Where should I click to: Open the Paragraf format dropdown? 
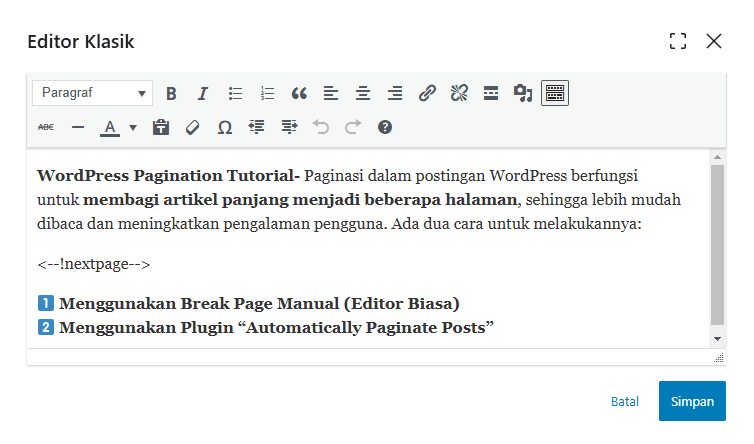92,93
